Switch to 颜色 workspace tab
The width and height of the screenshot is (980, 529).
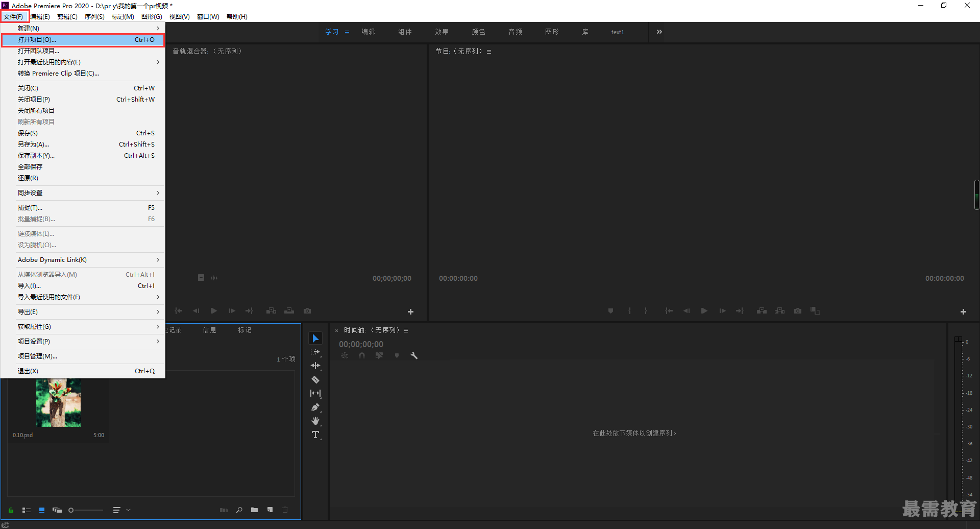pos(478,32)
